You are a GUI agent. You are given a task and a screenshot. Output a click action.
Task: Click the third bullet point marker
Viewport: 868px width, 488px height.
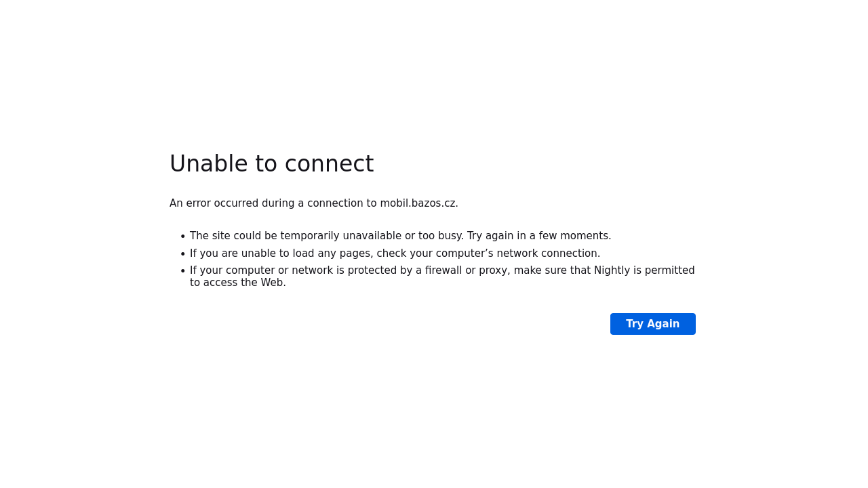coord(182,271)
